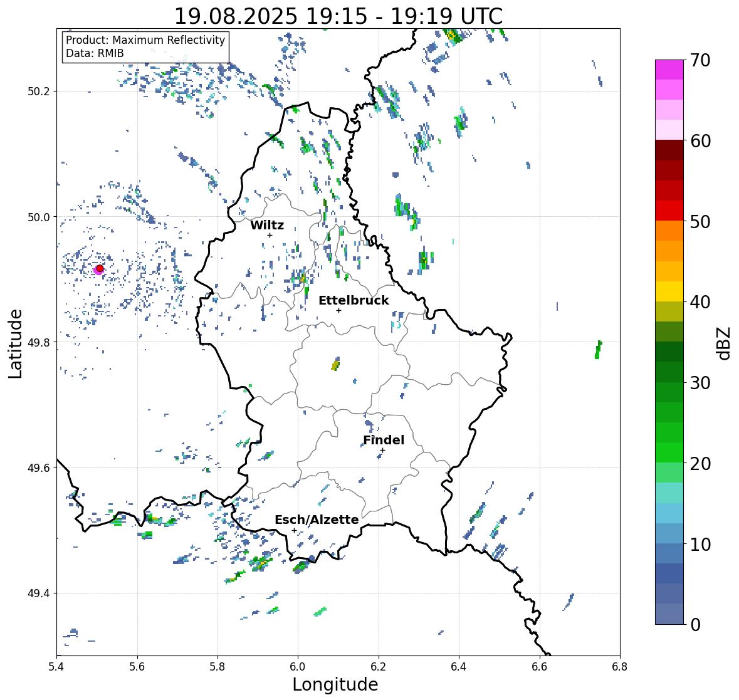This screenshot has width=739, height=700.
Task: Click the 50 tick on the colorbar
Action: pyautogui.click(x=700, y=221)
